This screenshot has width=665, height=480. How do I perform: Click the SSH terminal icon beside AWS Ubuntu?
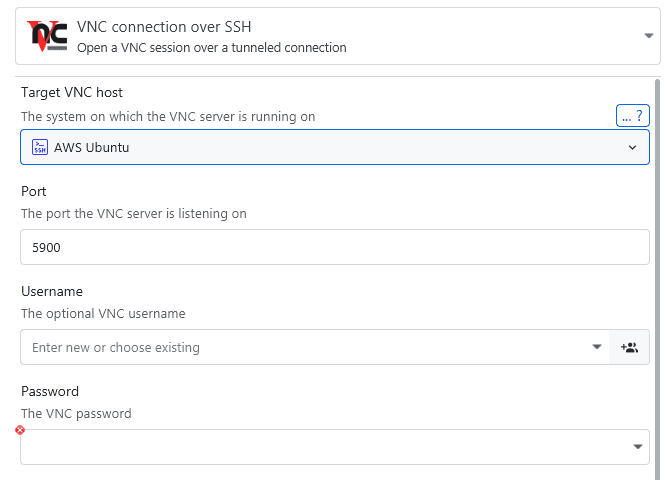point(40,147)
